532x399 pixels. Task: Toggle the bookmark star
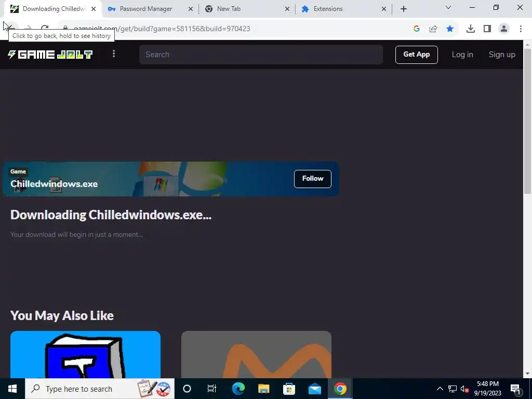click(450, 29)
